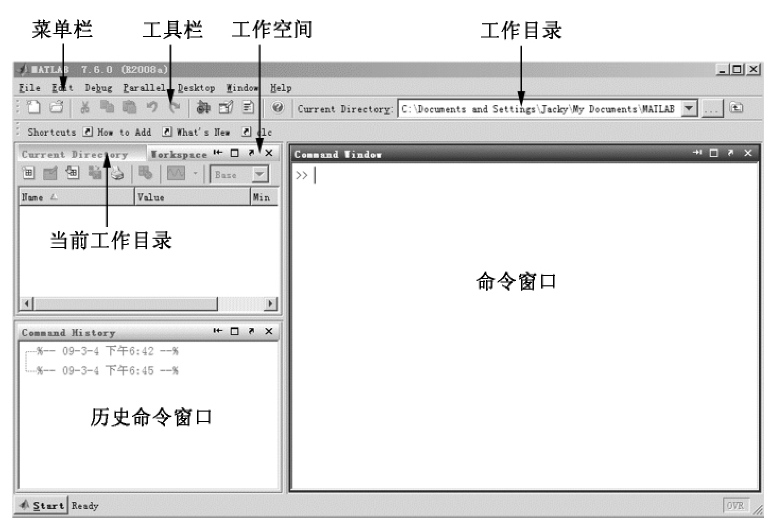The image size is (779, 532).
Task: Expand the Current Directory path dropdown
Action: [689, 109]
